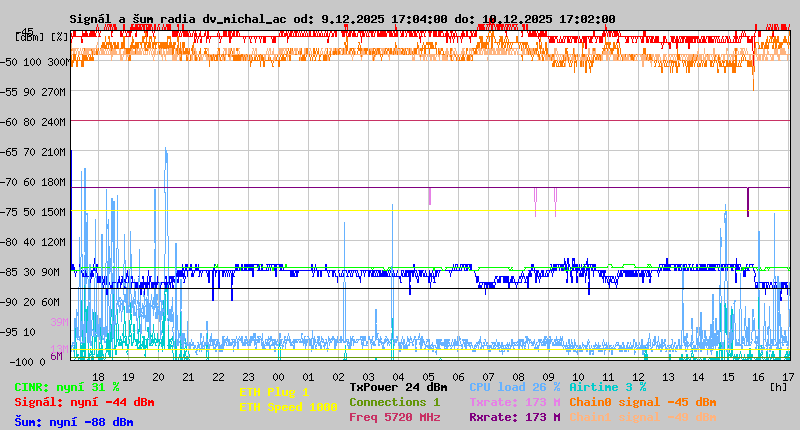Click the 'TxPower 24 dBm' legend label
The width and height of the screenshot is (800, 430).
point(398,388)
